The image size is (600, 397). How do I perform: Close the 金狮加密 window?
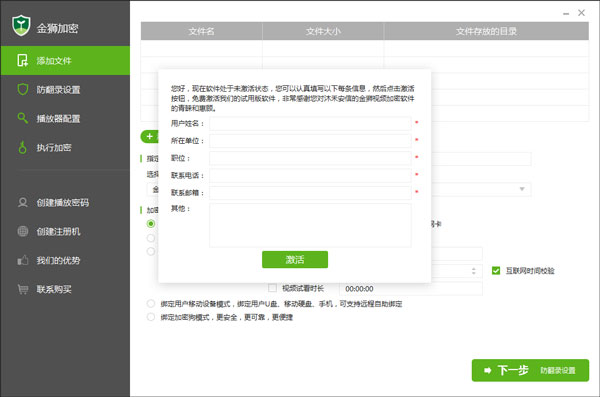(581, 13)
